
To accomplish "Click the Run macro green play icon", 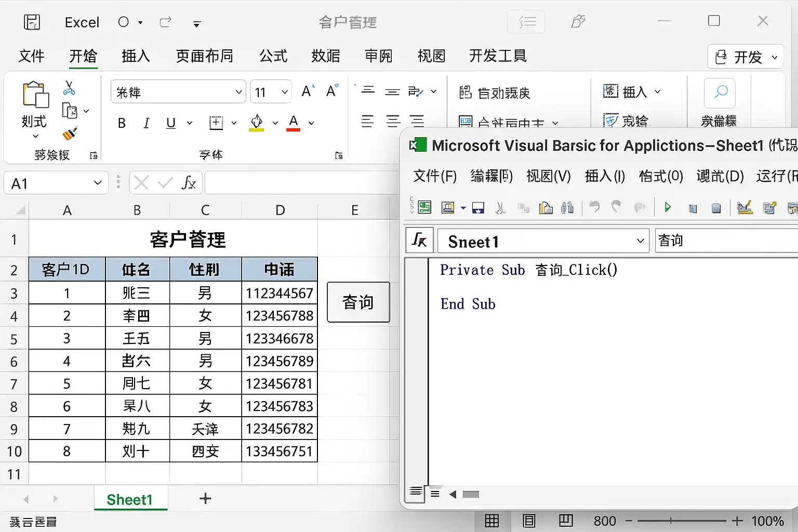I will point(668,208).
